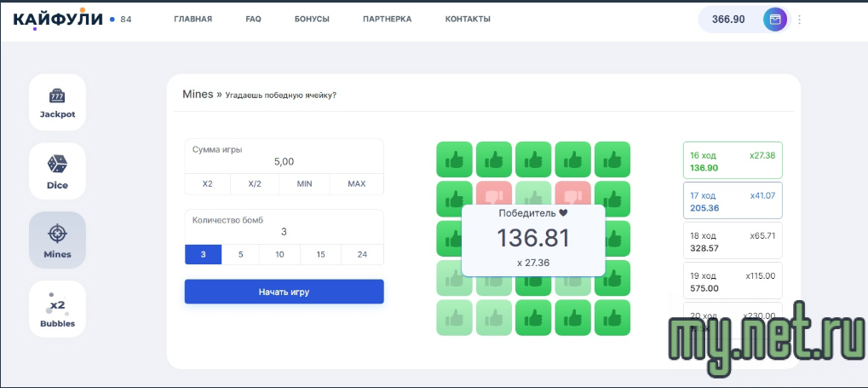The width and height of the screenshot is (868, 388).
Task: Click top-left green thumbs-up cell
Action: 454,159
